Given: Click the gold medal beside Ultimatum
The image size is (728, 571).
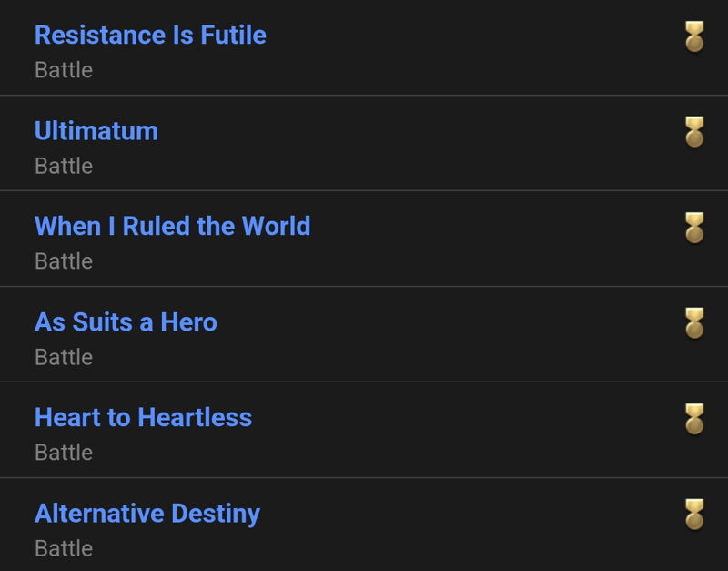Looking at the screenshot, I should coord(694,132).
